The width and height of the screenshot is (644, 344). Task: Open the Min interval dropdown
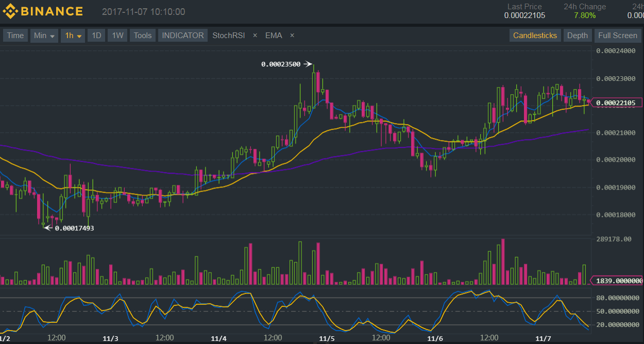click(44, 36)
